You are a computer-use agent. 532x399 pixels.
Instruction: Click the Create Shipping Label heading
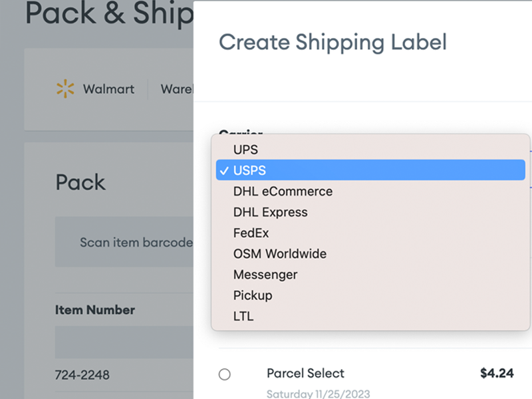(333, 43)
